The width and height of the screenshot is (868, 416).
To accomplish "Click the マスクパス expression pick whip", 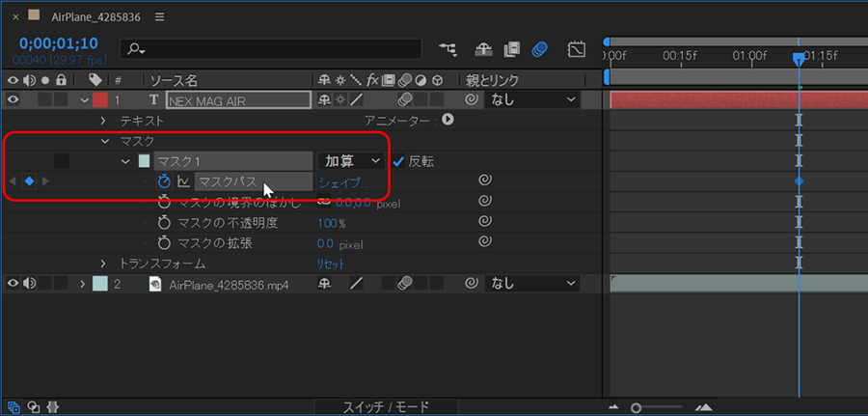I will coord(484,180).
